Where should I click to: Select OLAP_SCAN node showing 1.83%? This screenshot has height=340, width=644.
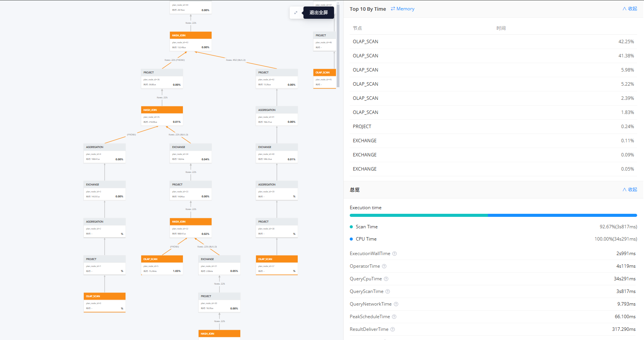tap(162, 265)
